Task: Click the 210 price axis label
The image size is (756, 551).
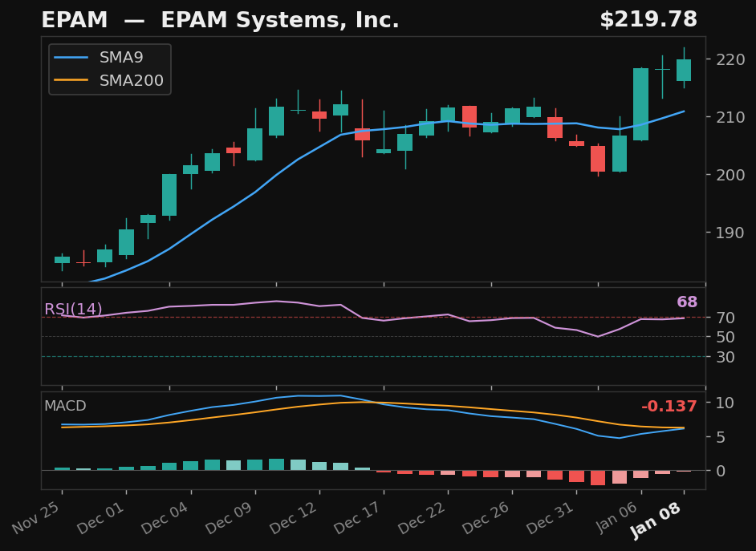Action: point(731,117)
